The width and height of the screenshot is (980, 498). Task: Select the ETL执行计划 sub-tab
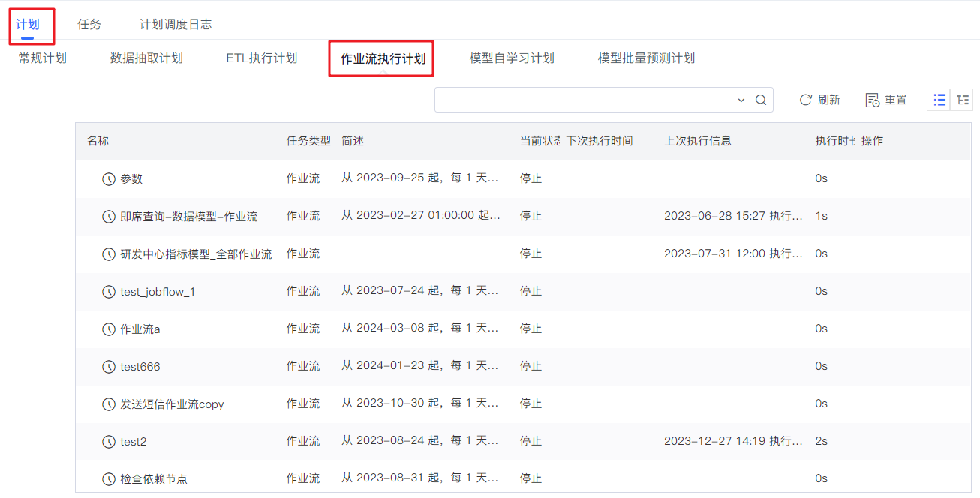(x=262, y=58)
